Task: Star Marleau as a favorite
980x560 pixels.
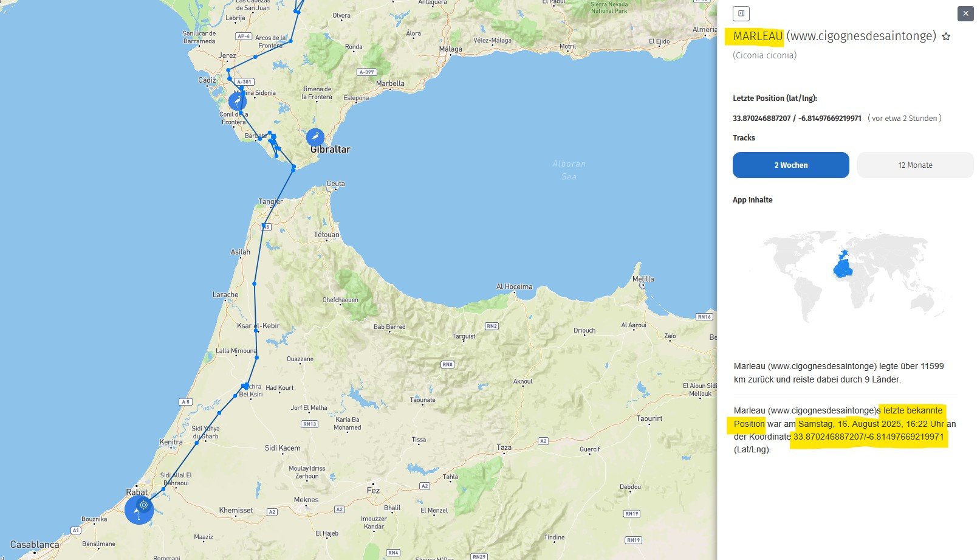Action: click(946, 37)
